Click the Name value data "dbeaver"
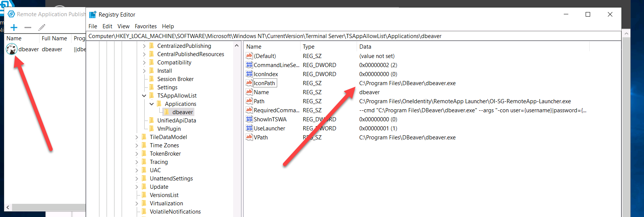Screen dimensions: 644x217 [369, 92]
